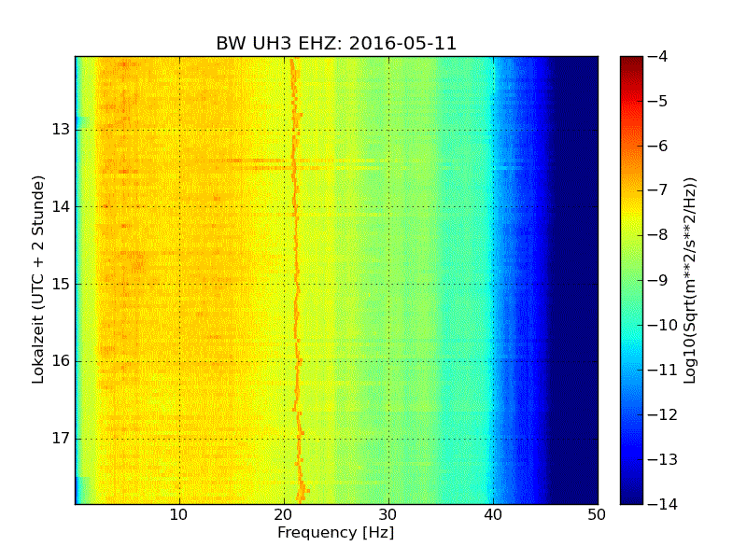
Task: Click the Frequency [Hz] axis label
Action: tap(336, 533)
